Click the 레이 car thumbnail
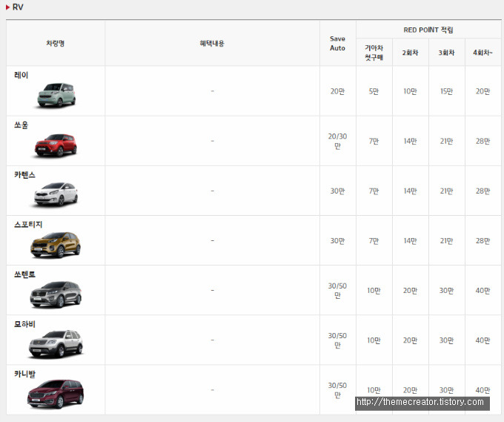504x422 pixels. tap(56, 95)
